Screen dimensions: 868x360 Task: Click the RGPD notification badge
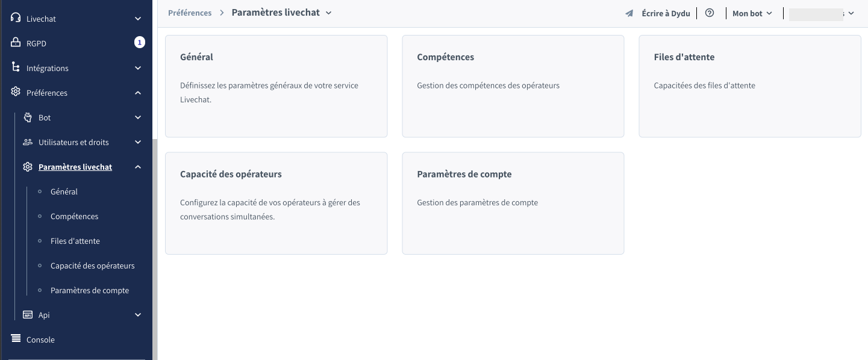click(140, 43)
